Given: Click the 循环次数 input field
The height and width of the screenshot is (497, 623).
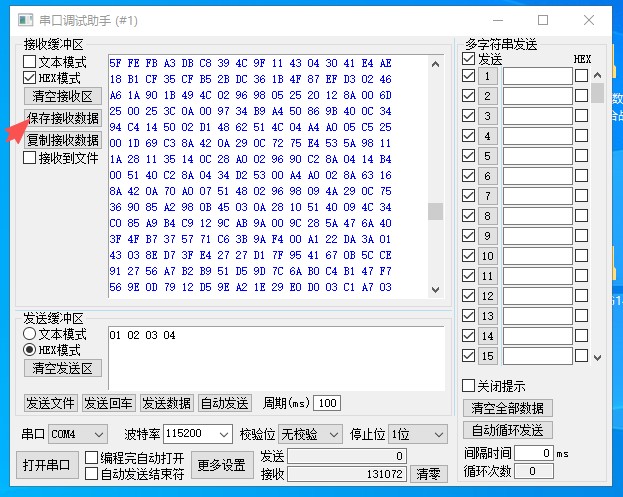Looking at the screenshot, I should coord(534,471).
